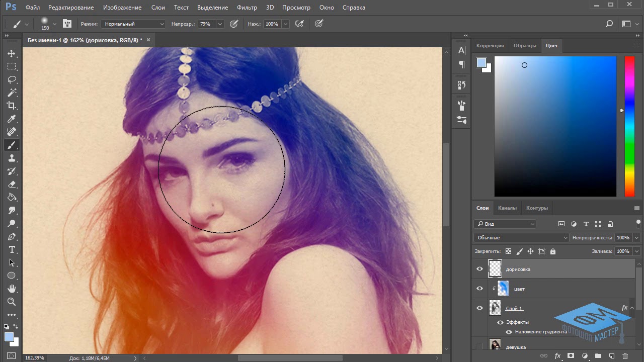Toggle Наложение градиента effect visibility
This screenshot has width=644, height=362.
(x=509, y=332)
